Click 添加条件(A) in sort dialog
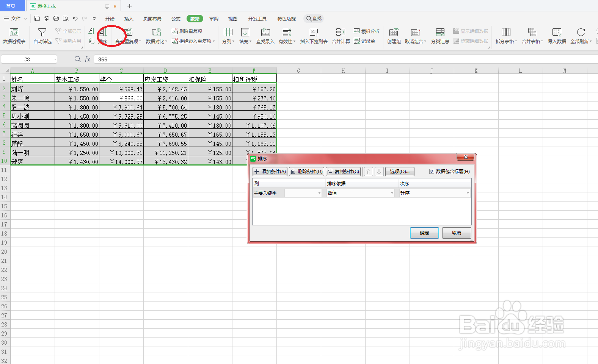 [x=270, y=172]
